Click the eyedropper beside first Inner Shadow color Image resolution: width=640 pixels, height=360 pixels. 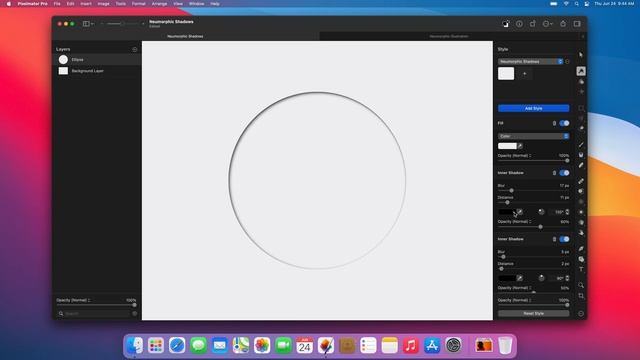[520, 212]
